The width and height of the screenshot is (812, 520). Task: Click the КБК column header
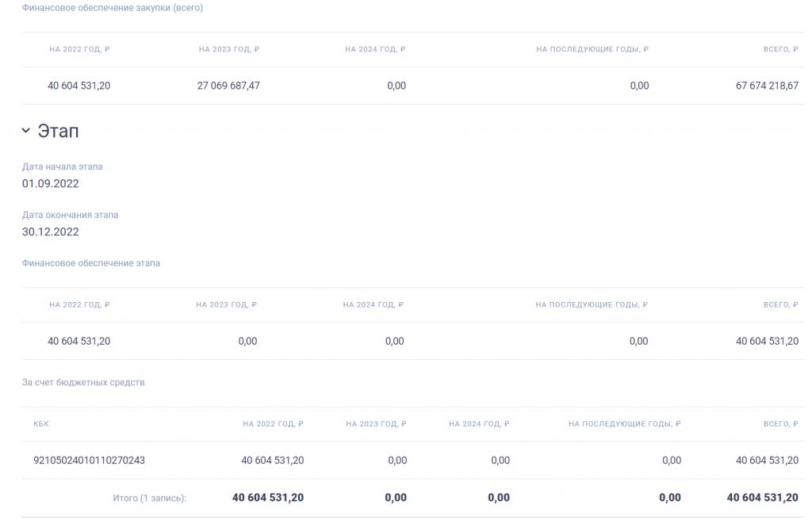point(41,424)
